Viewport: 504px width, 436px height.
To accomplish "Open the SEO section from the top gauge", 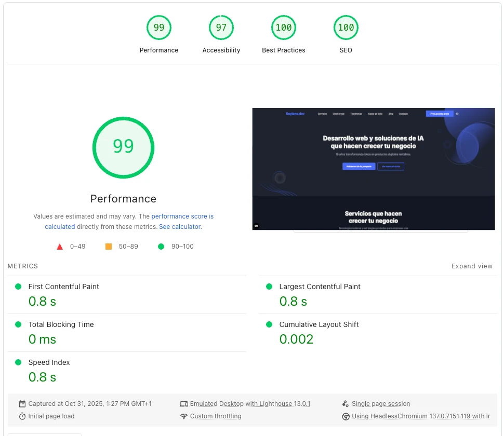I will pyautogui.click(x=346, y=27).
